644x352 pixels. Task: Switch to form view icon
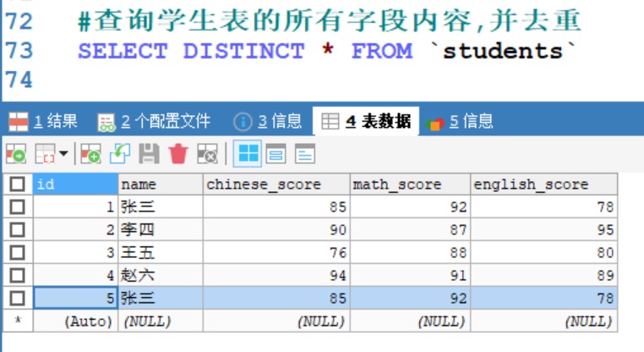pyautogui.click(x=276, y=154)
